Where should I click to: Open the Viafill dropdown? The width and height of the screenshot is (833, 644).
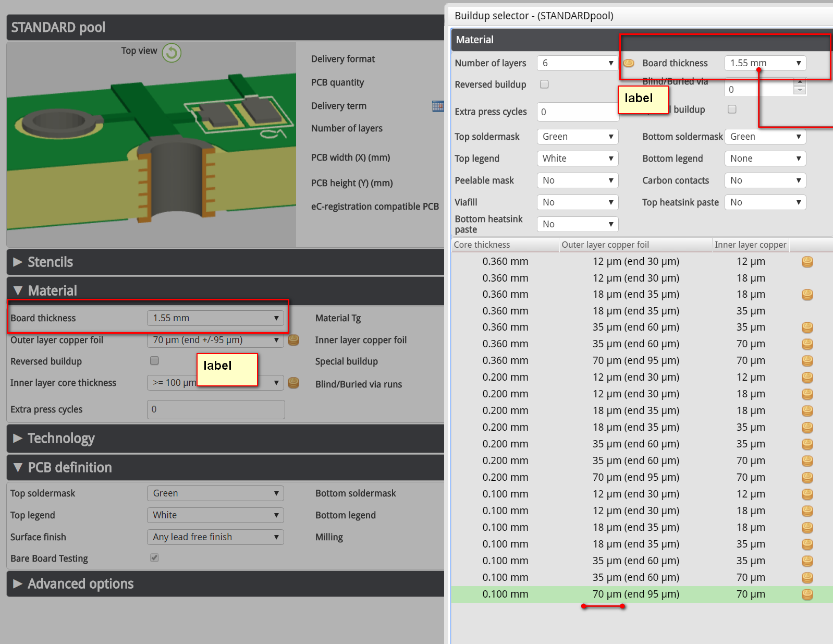(x=578, y=202)
